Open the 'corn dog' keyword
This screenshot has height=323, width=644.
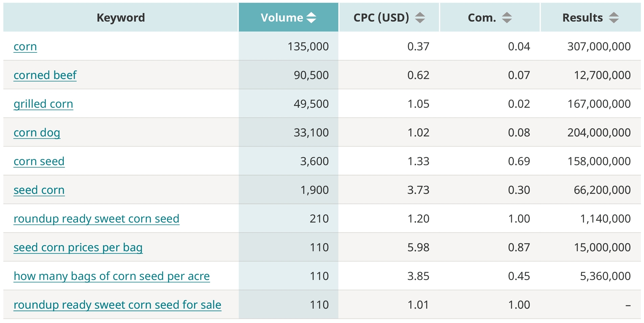point(37,133)
